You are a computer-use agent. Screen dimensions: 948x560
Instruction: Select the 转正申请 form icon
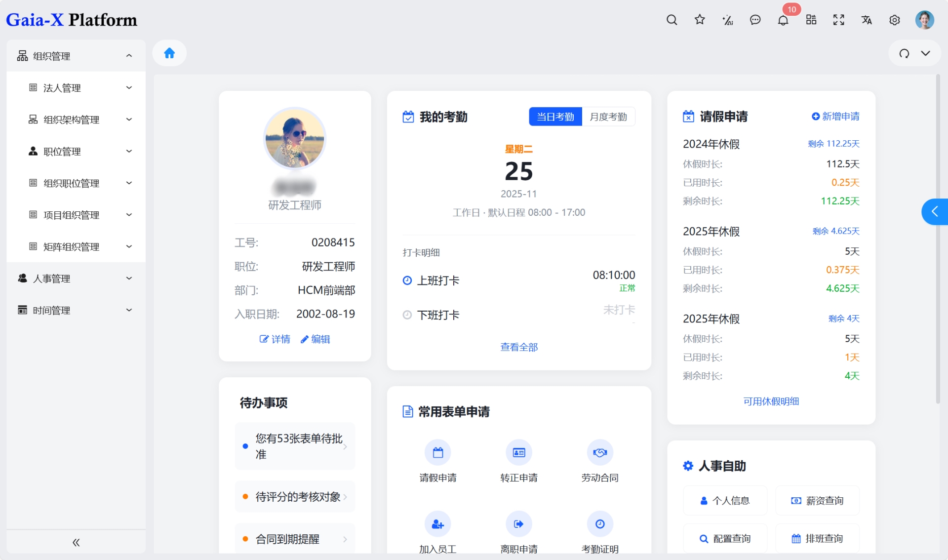click(518, 452)
